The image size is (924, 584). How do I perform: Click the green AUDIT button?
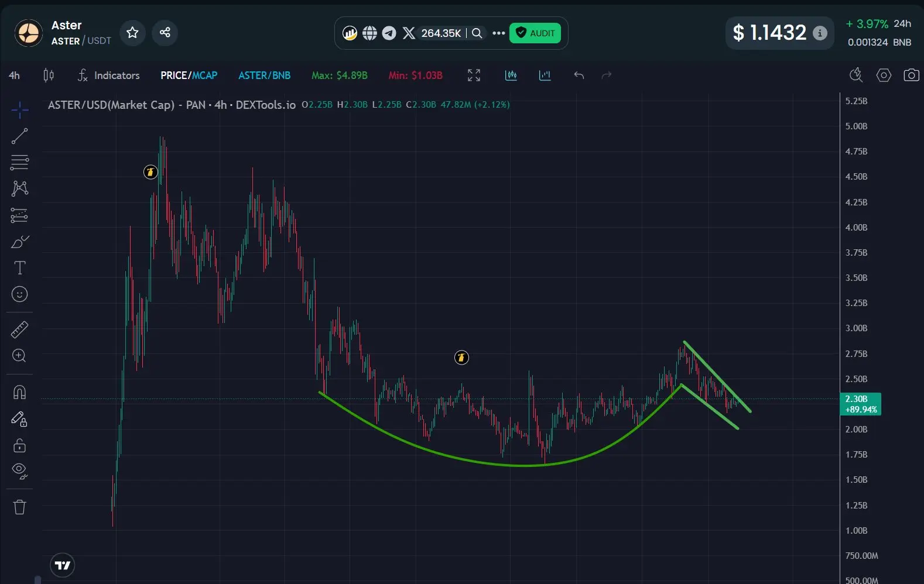coord(535,33)
